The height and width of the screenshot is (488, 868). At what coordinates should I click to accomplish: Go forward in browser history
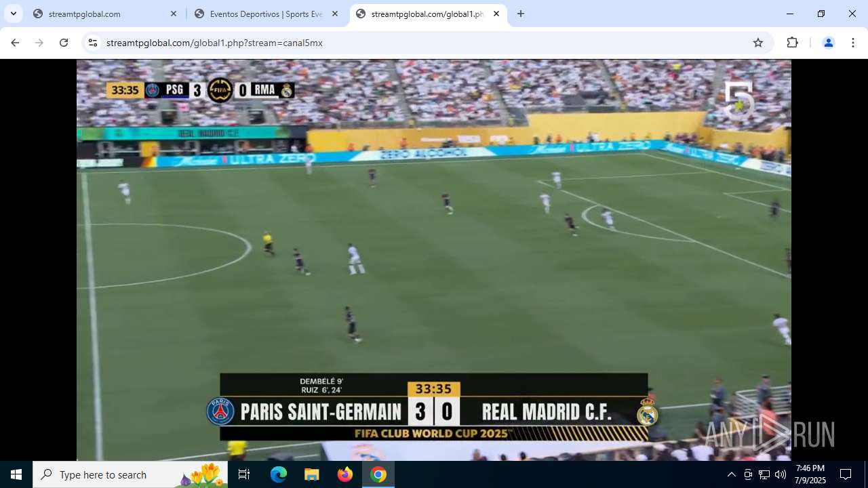[39, 43]
